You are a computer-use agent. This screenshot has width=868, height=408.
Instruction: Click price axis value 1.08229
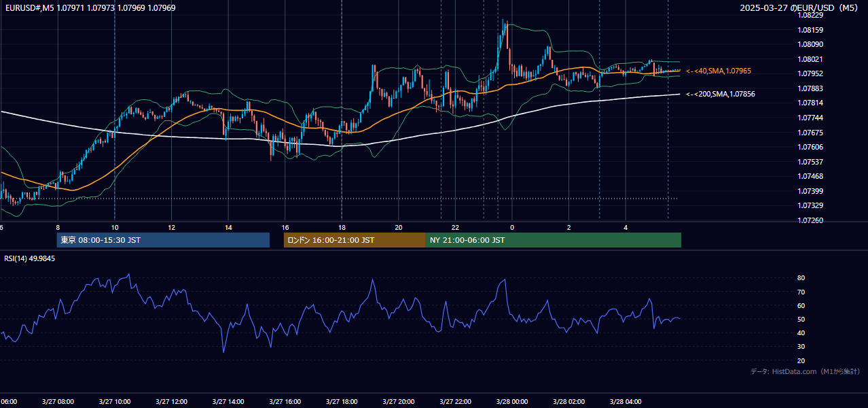pos(811,15)
